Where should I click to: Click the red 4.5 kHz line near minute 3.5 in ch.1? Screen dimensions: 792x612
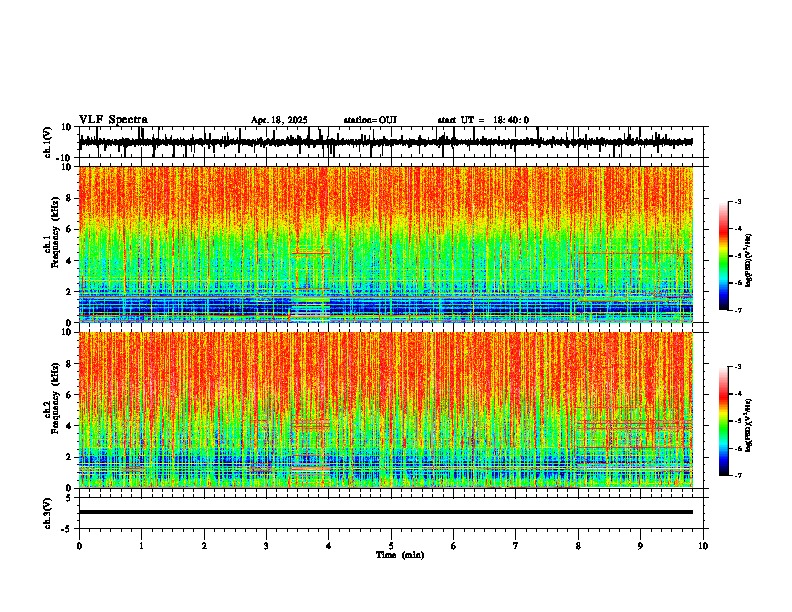point(311,252)
